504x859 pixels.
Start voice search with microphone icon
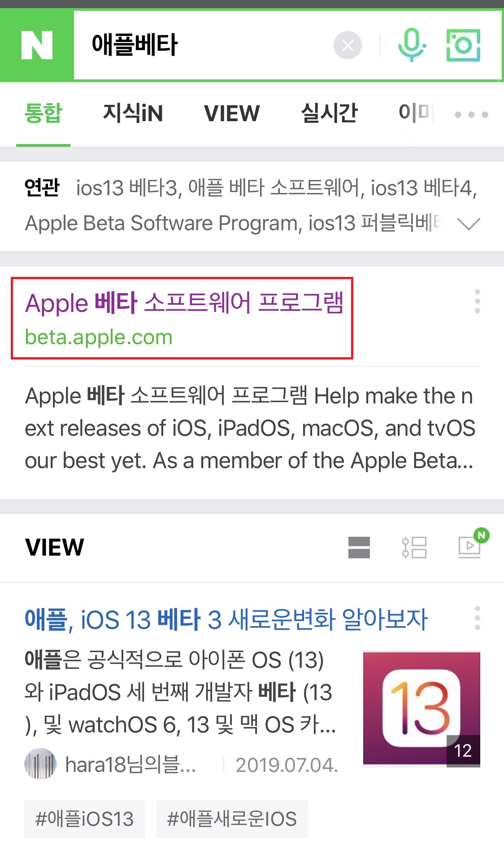point(412,45)
